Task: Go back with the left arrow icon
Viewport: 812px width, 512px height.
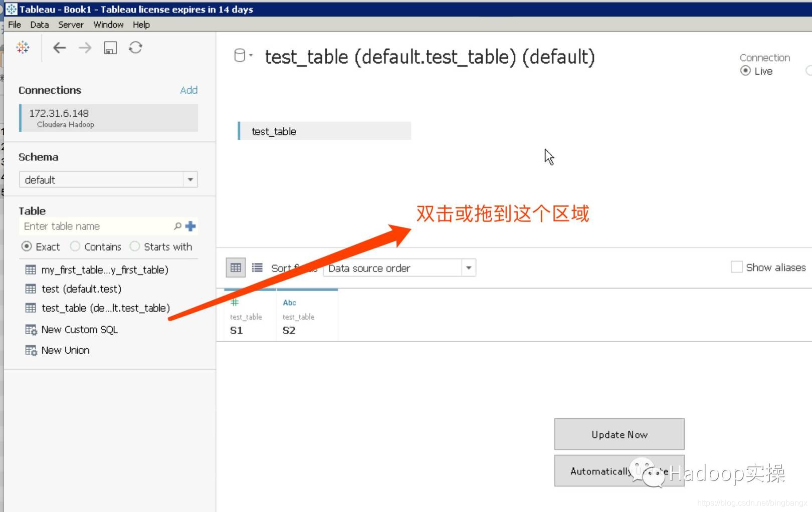Action: click(60, 48)
